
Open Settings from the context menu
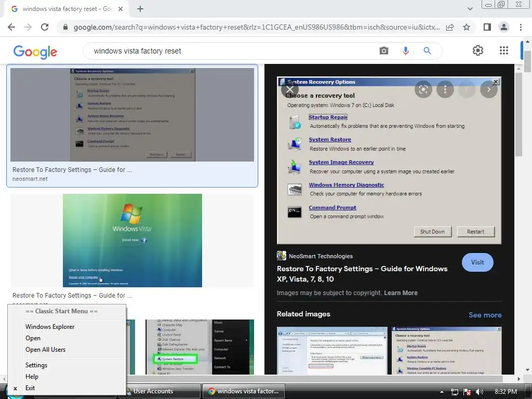(36, 365)
